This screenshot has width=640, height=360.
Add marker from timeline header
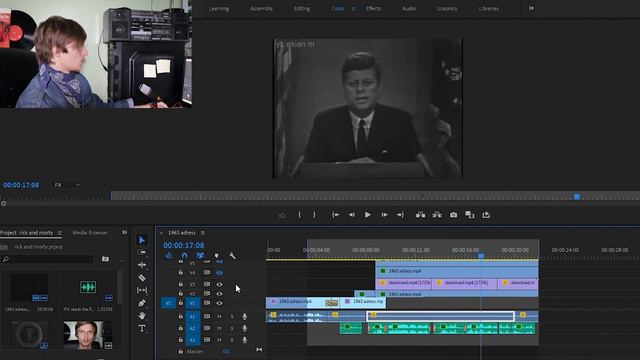(x=216, y=256)
